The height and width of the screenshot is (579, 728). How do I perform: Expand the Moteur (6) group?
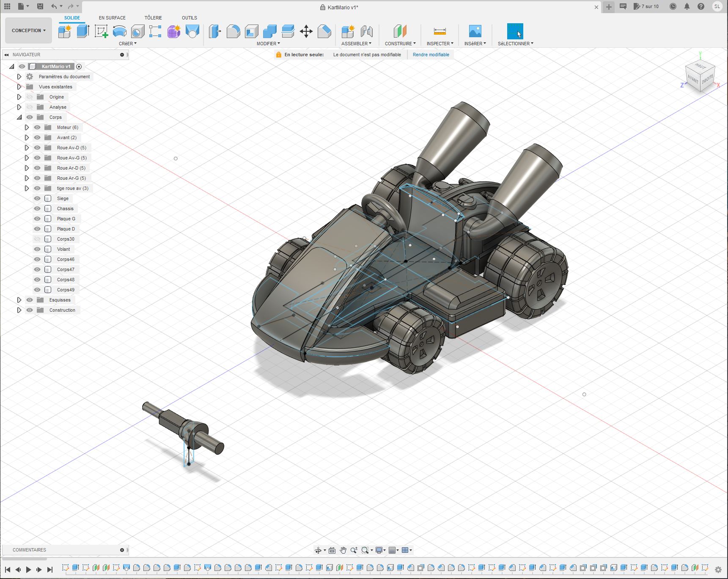click(x=27, y=127)
